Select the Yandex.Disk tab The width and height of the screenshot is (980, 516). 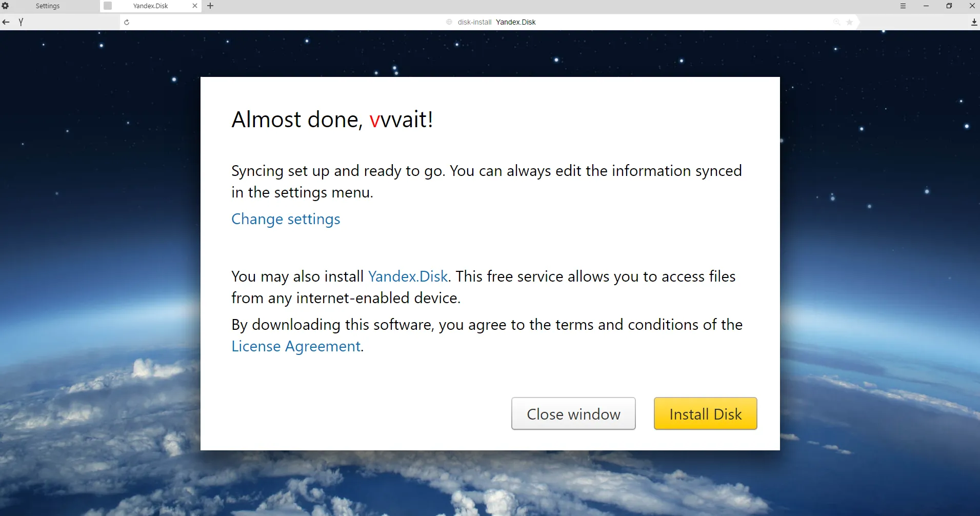click(150, 6)
